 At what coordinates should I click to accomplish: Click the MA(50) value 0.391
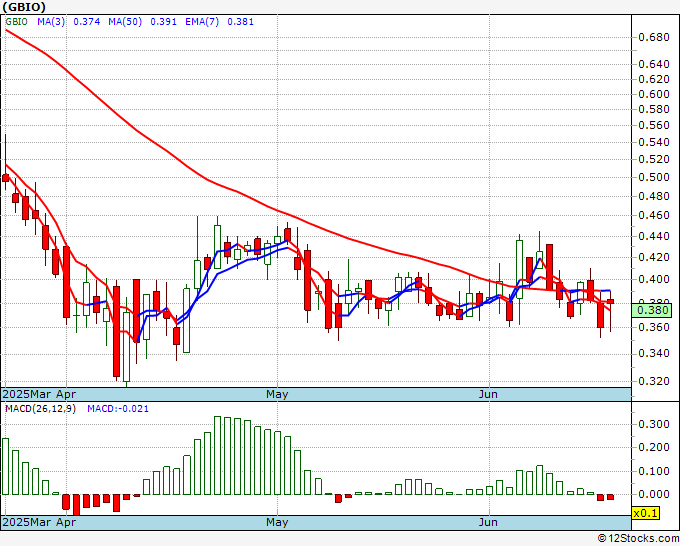[163, 22]
